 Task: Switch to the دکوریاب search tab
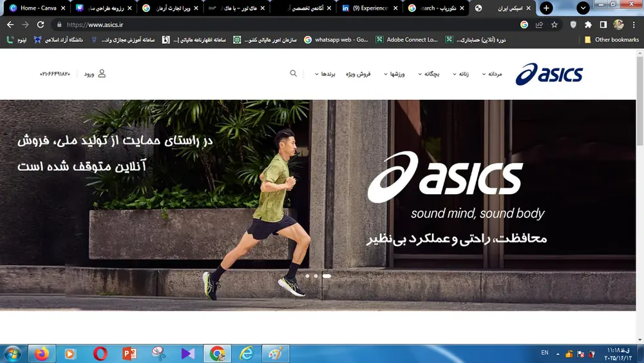pyautogui.click(x=435, y=8)
